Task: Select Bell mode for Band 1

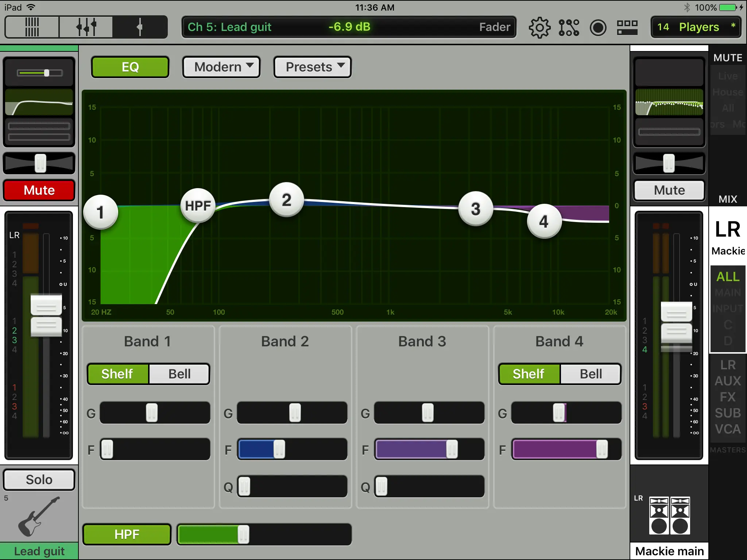Action: point(179,374)
